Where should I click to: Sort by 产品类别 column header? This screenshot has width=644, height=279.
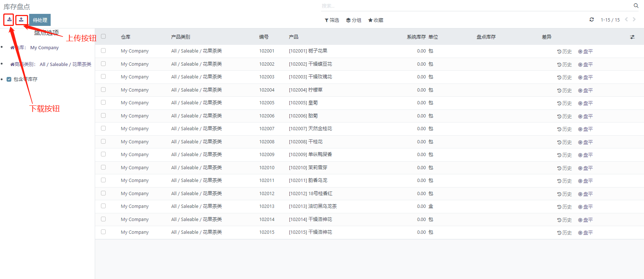point(181,37)
